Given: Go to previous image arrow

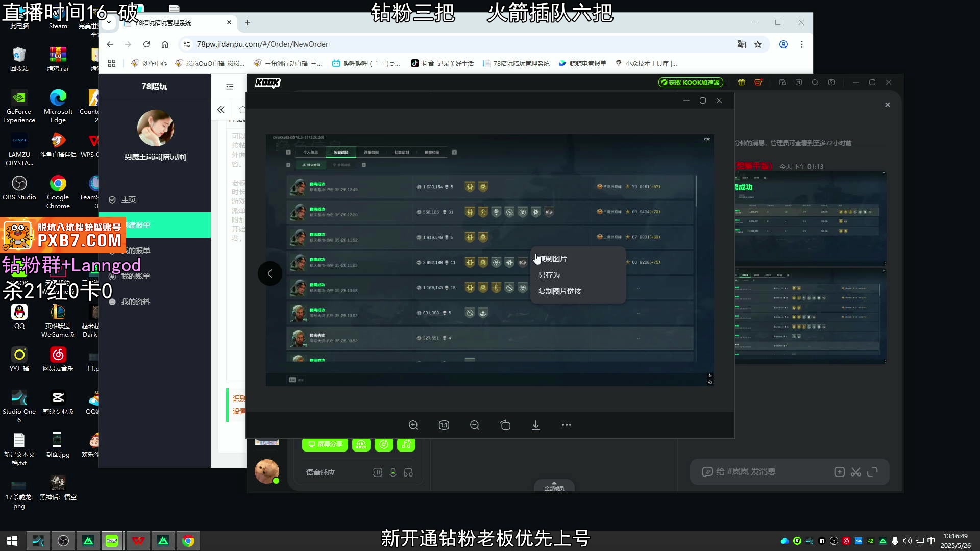Looking at the screenshot, I should click(x=270, y=273).
